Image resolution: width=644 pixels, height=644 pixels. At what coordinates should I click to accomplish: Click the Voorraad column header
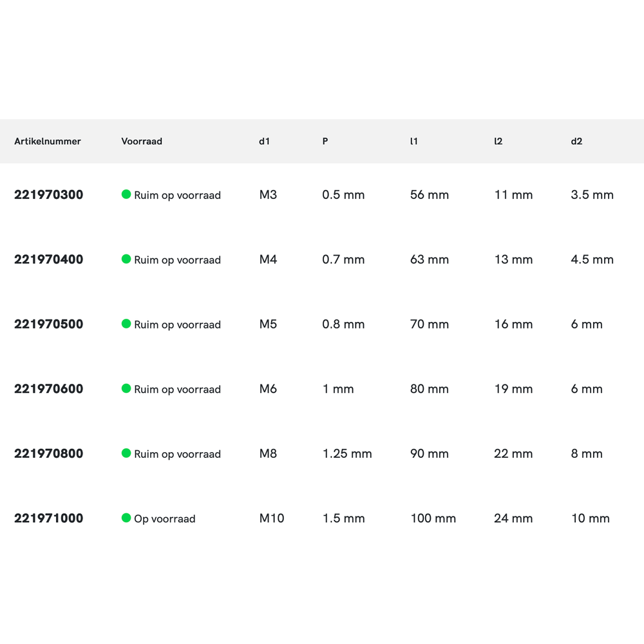142,141
